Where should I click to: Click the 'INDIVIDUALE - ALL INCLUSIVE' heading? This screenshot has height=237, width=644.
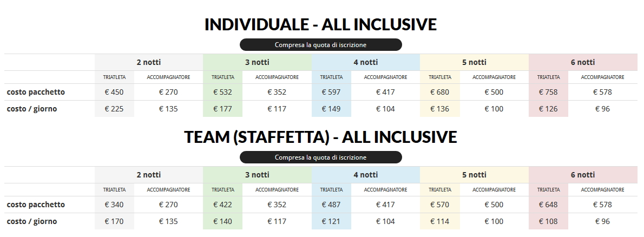pyautogui.click(x=320, y=24)
